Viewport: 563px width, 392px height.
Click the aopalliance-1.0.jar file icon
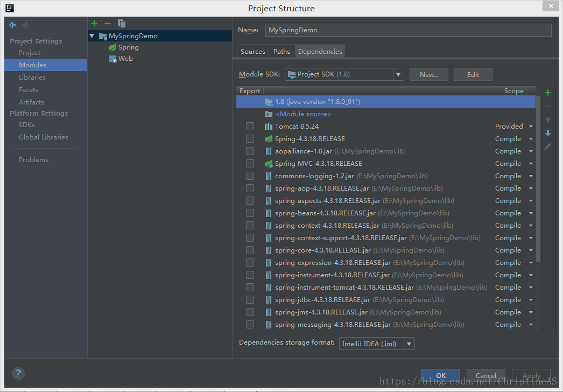[x=269, y=151]
